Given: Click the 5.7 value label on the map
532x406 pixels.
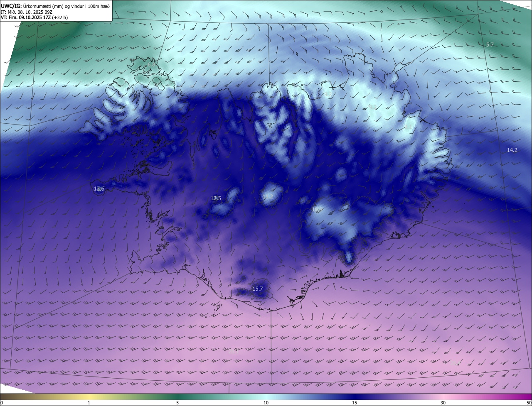Looking at the screenshot, I should click(490, 44).
